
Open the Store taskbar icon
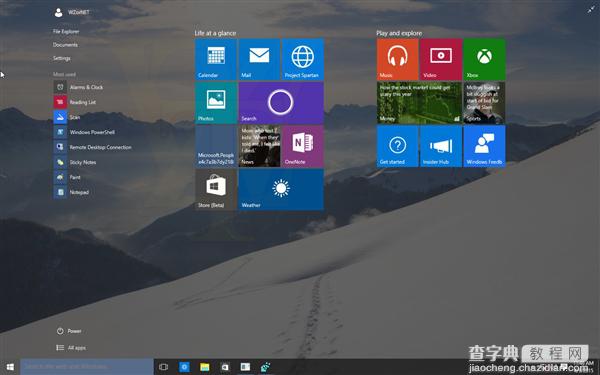point(225,367)
